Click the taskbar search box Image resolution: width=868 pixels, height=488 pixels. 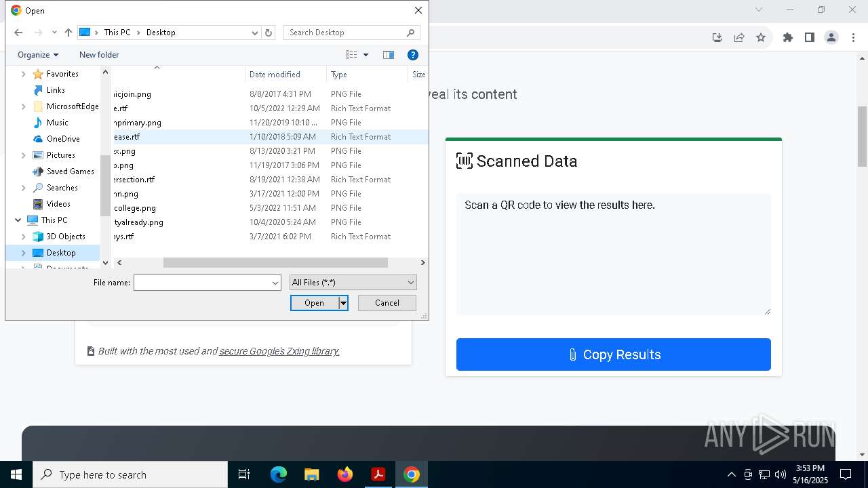130,474
